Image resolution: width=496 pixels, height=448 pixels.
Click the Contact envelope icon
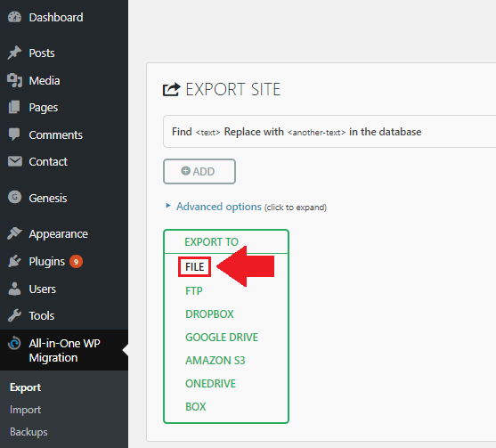[x=14, y=161]
